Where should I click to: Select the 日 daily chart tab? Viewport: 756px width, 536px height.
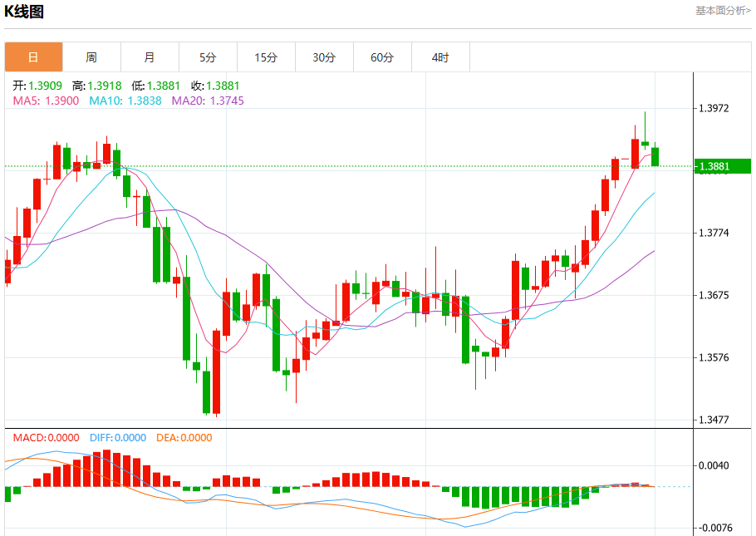pyautogui.click(x=34, y=57)
